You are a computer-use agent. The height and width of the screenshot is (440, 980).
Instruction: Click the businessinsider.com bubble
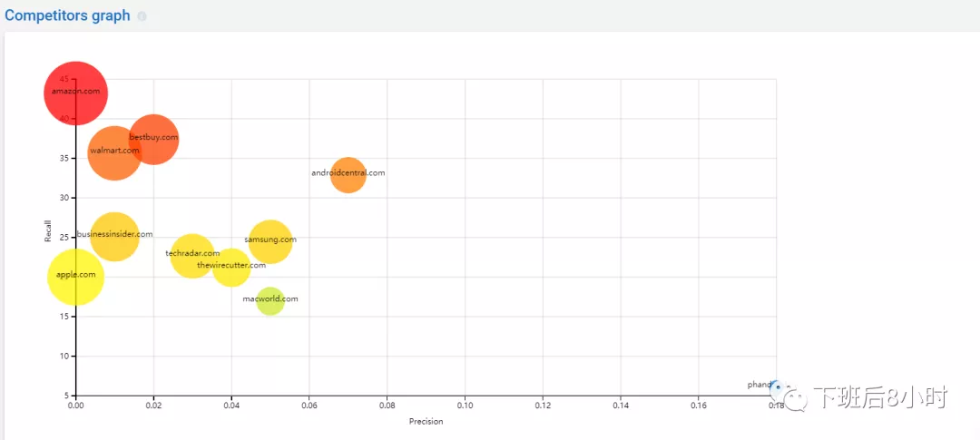click(114, 236)
